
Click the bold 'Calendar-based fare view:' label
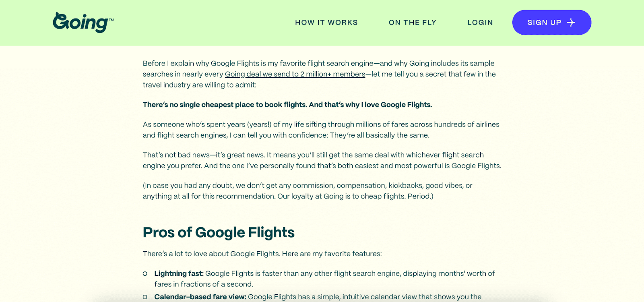(x=200, y=297)
